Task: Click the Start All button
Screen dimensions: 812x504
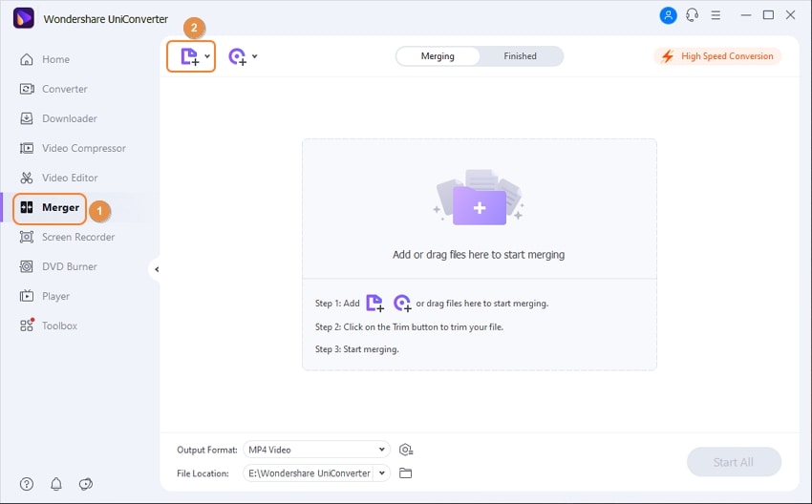Action: (734, 462)
